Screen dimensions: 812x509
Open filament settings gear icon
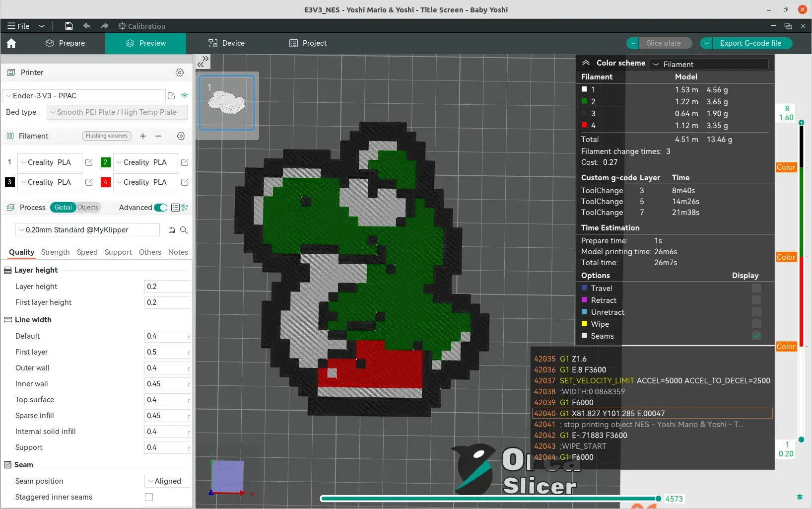point(181,136)
